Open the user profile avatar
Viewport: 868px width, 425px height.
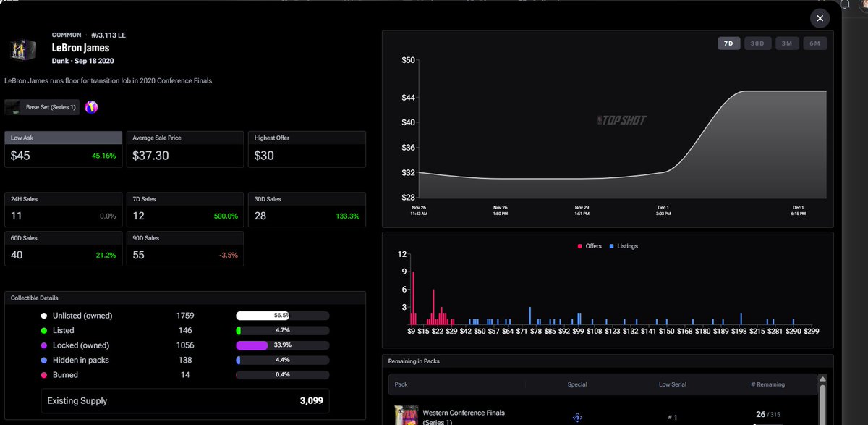pos(863,4)
